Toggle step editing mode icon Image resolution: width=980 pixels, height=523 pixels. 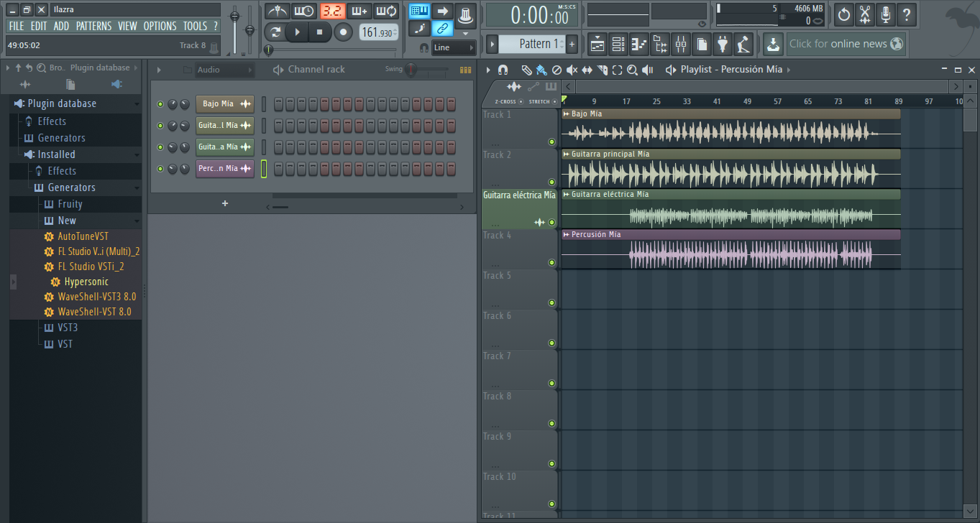click(x=420, y=29)
